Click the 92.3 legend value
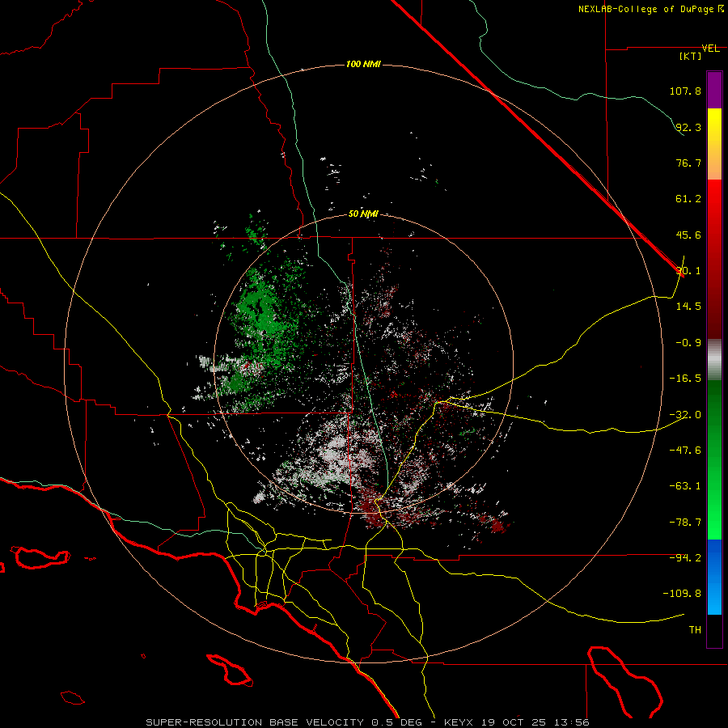Image resolution: width=728 pixels, height=728 pixels. [x=688, y=127]
